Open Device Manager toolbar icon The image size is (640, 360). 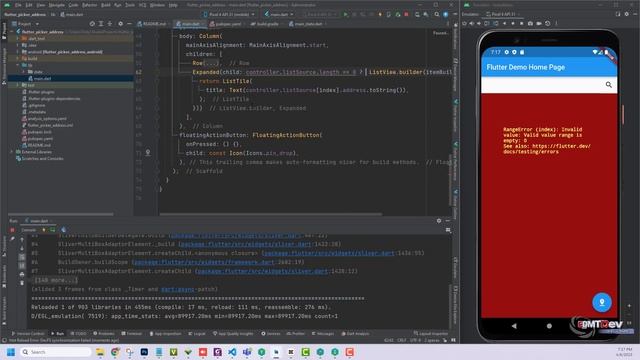[417, 14]
